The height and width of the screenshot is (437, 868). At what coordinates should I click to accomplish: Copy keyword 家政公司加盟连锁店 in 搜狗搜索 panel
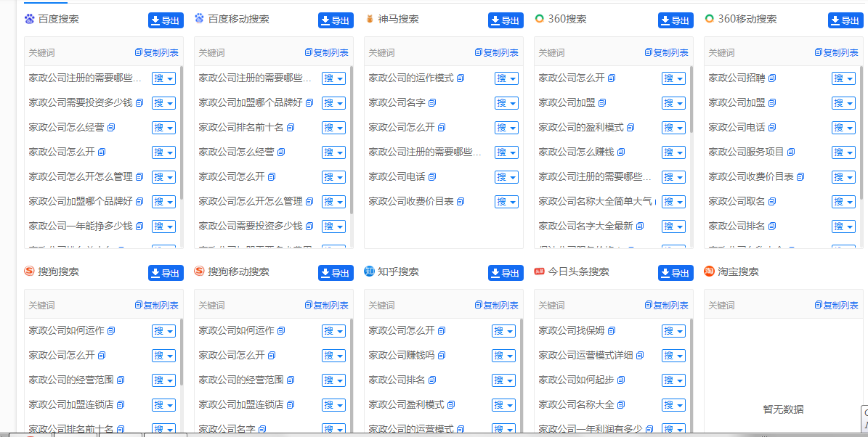tap(121, 404)
